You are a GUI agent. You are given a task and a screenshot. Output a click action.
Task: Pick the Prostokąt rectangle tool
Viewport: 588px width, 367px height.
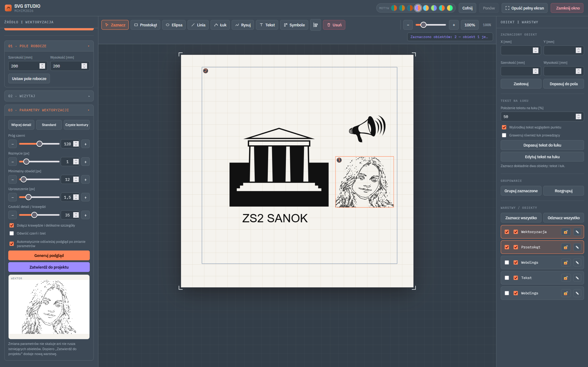click(145, 25)
